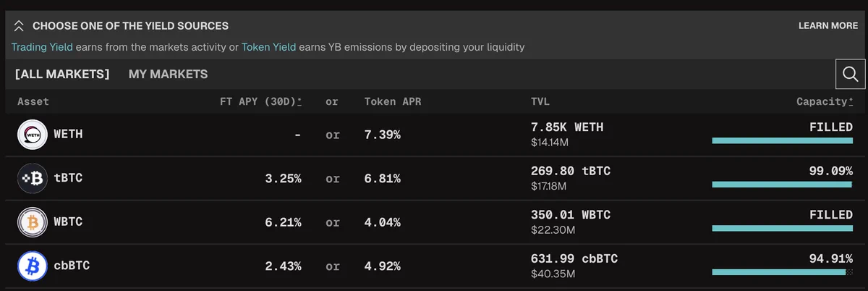This screenshot has width=868, height=291.
Task: Click the WETH token icon
Action: click(33, 135)
